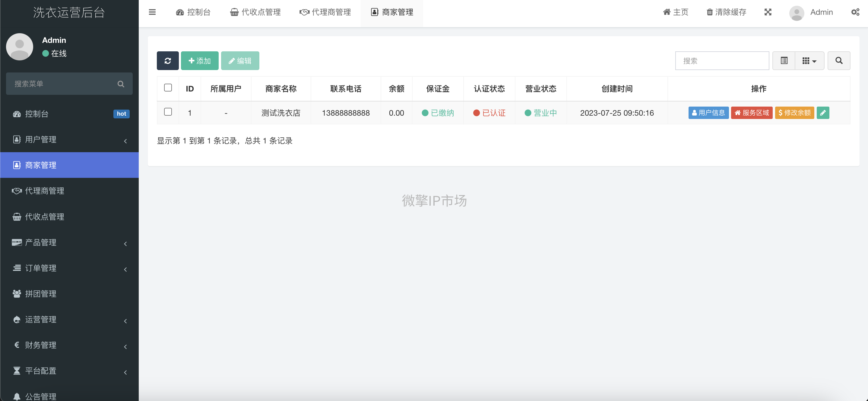Screen dimensions: 868x401
Task: Toggle the 已认证 certification status
Action: point(489,113)
